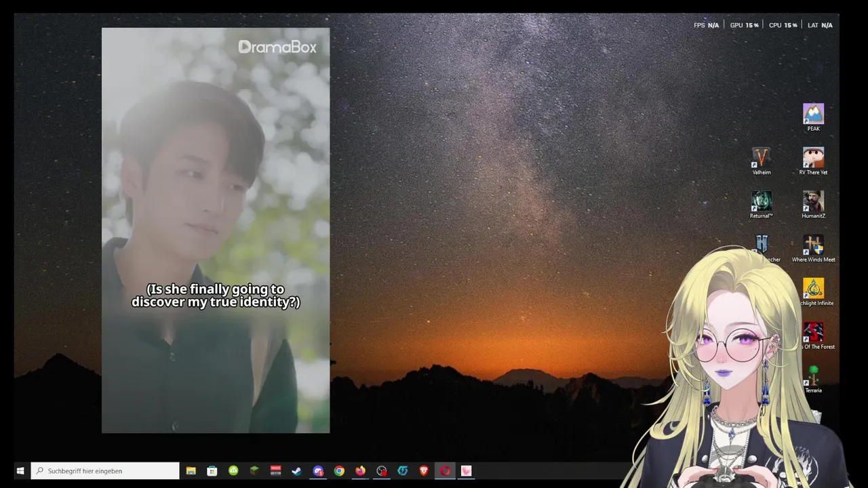Click the CPU 15% overlay readout

(783, 25)
